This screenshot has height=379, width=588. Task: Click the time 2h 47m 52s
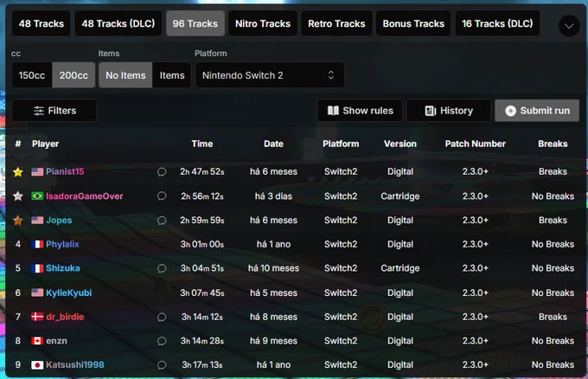(x=202, y=171)
